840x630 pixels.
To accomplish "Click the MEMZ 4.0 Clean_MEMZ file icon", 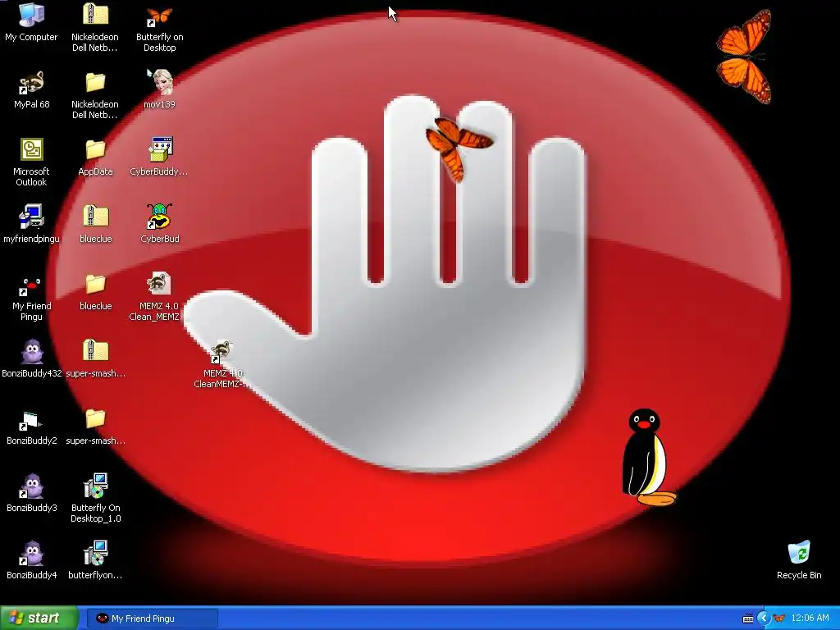I will click(160, 284).
